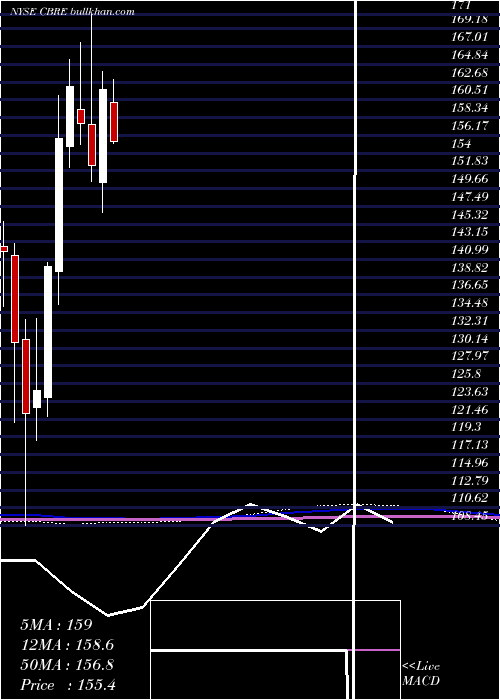Click the 149.66 price axis label
The width and height of the screenshot is (500, 700).
pyautogui.click(x=470, y=179)
